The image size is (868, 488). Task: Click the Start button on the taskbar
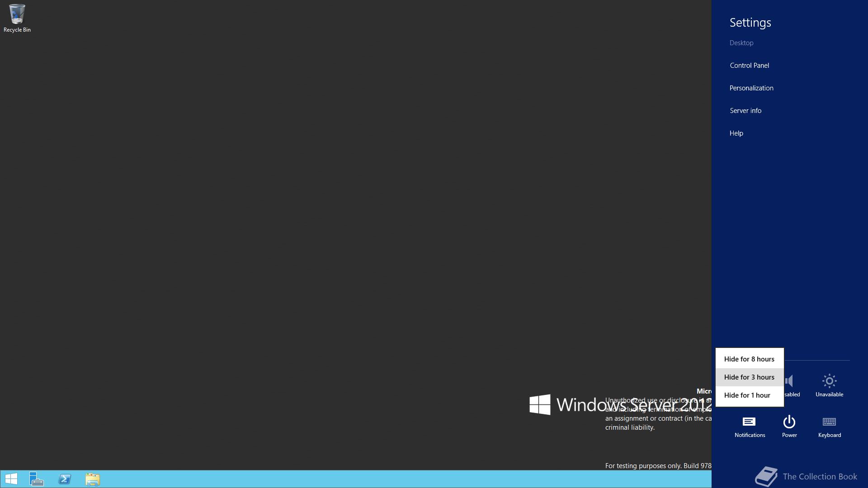[x=11, y=479]
